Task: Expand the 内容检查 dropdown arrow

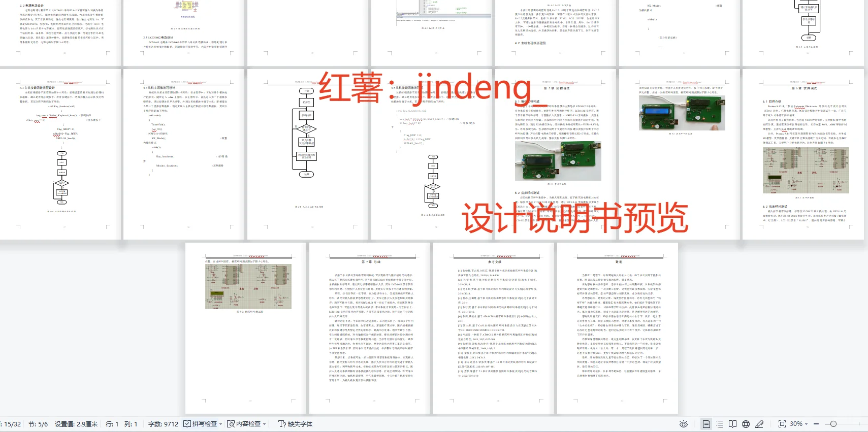Action: (x=265, y=424)
